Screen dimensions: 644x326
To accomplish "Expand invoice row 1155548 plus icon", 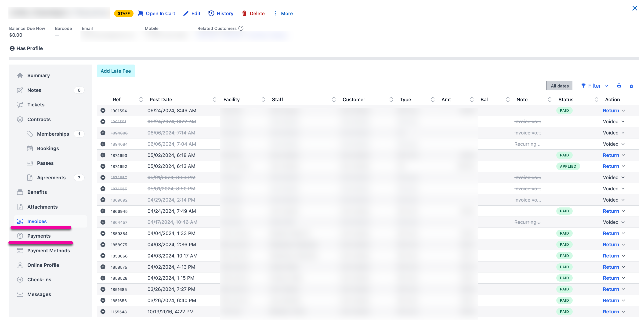I will coord(103,312).
